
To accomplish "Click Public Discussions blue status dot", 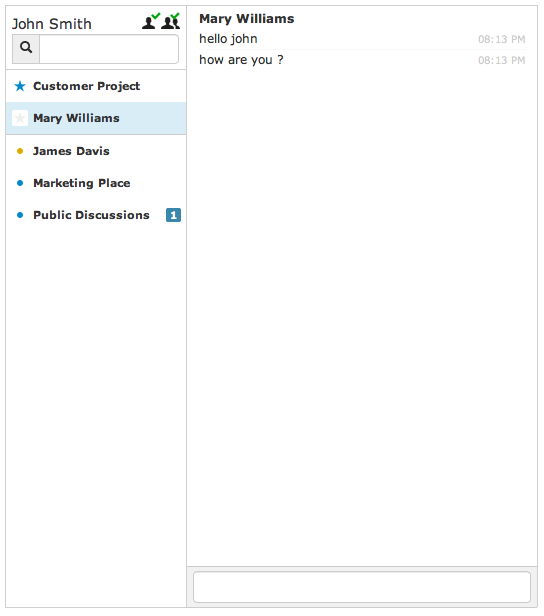I will click(x=20, y=215).
